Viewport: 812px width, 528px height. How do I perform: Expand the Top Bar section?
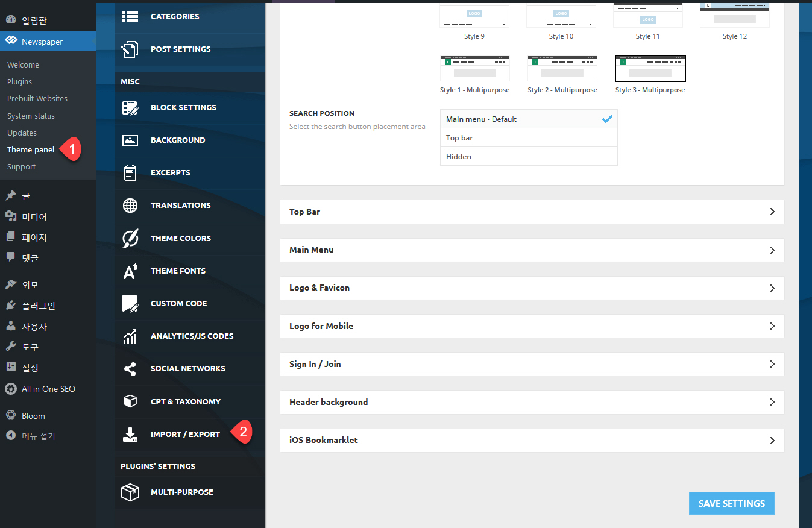click(532, 212)
